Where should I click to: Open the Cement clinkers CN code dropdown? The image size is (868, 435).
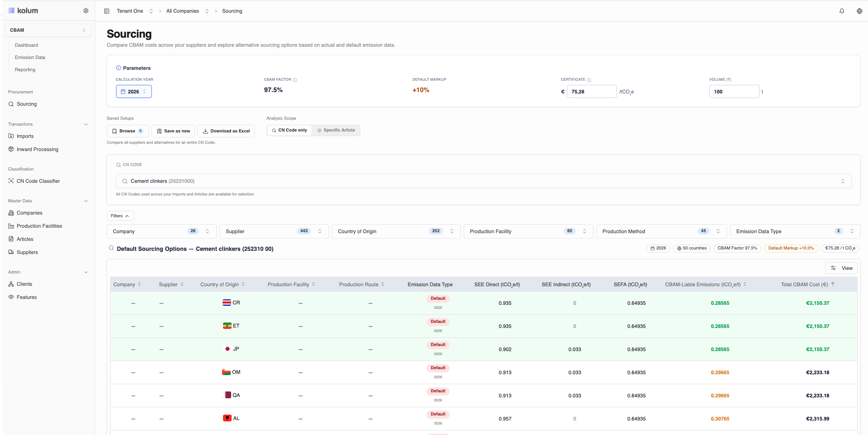coord(484,181)
